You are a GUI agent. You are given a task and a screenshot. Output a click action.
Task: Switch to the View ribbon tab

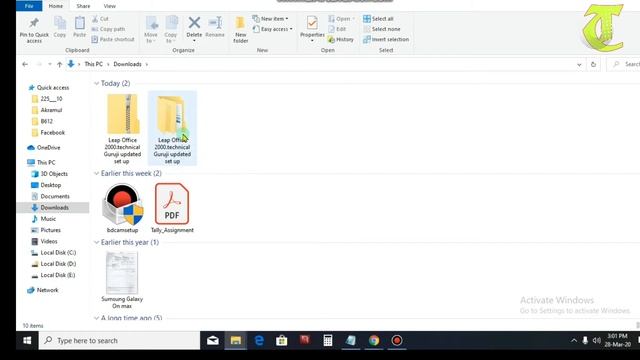(x=110, y=6)
